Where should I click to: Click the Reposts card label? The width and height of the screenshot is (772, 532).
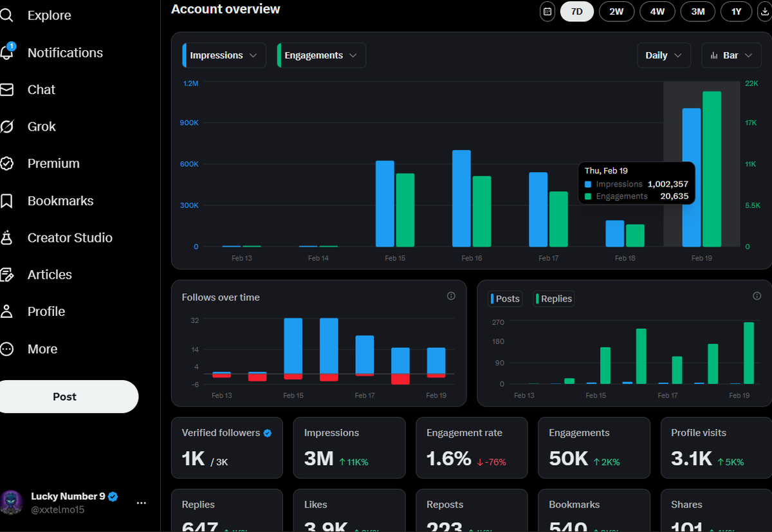(x=445, y=505)
